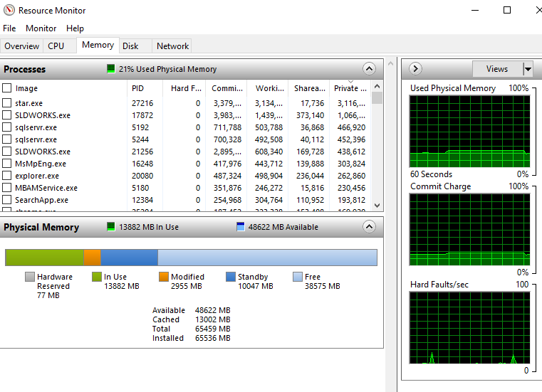The width and height of the screenshot is (542, 392).
Task: Toggle the select-all Image checkbox
Action: [x=6, y=88]
